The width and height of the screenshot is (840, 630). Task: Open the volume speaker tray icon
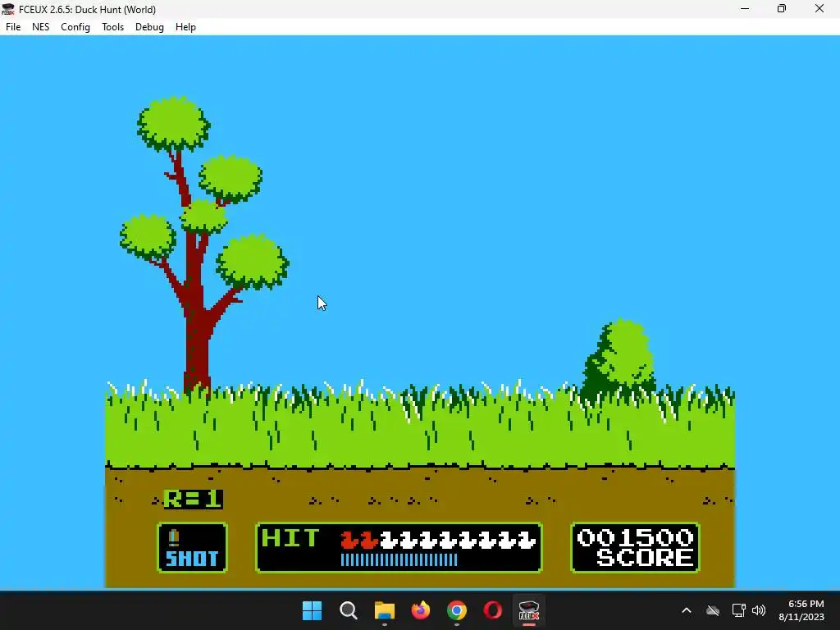(759, 610)
